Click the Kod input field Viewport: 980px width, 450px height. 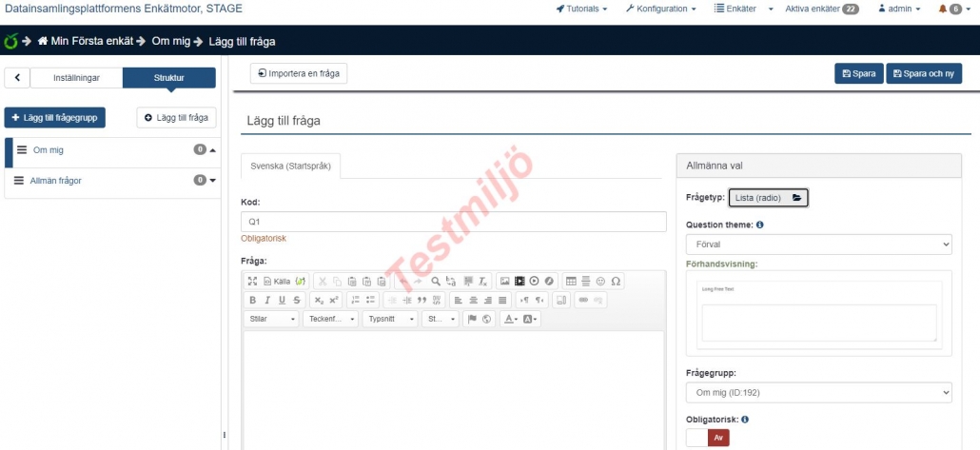point(453,222)
